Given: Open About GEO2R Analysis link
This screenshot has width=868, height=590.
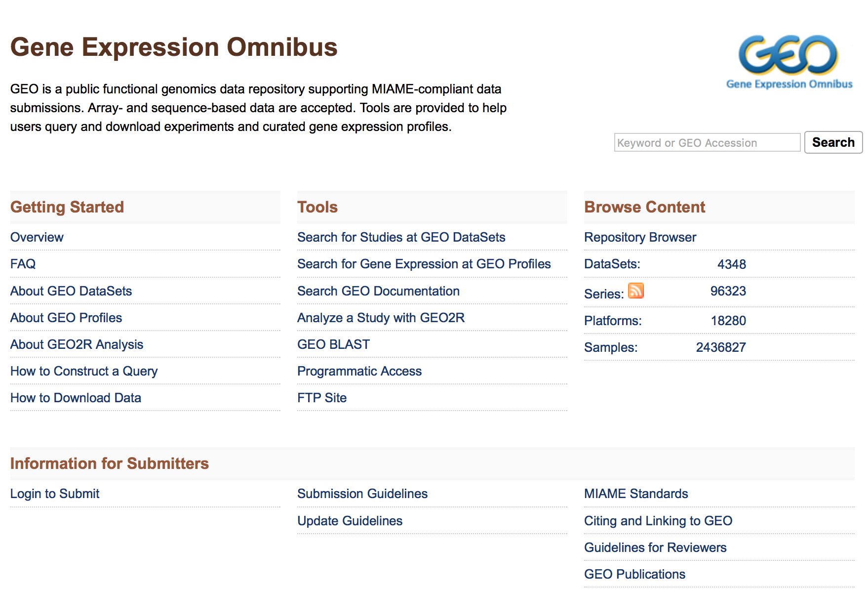Looking at the screenshot, I should tap(77, 344).
